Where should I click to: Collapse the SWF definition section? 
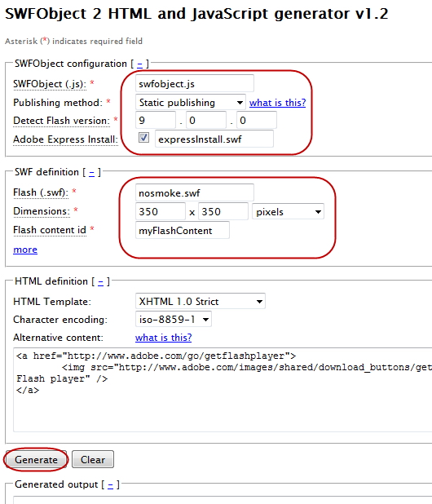click(91, 173)
